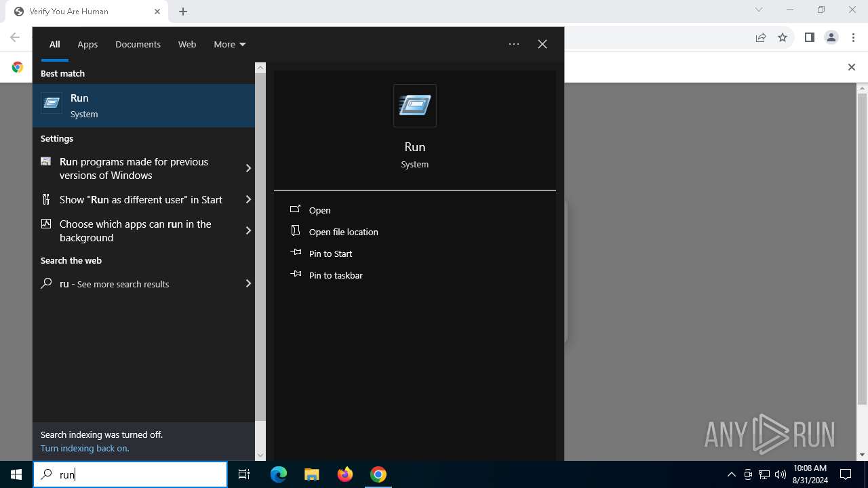
Task: Click the Chrome page vertical scrollbar
Action: tap(863, 249)
